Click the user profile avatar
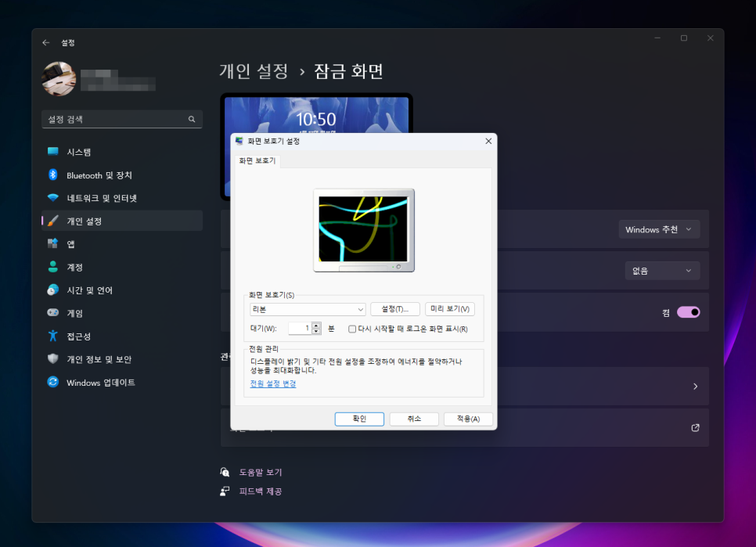 (x=59, y=78)
